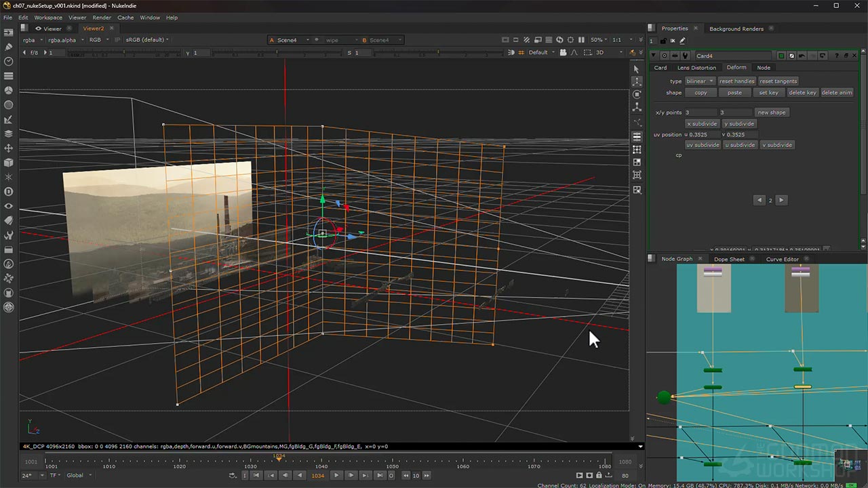The width and height of the screenshot is (868, 488).
Task: Open help for Card4 node
Action: click(837, 56)
